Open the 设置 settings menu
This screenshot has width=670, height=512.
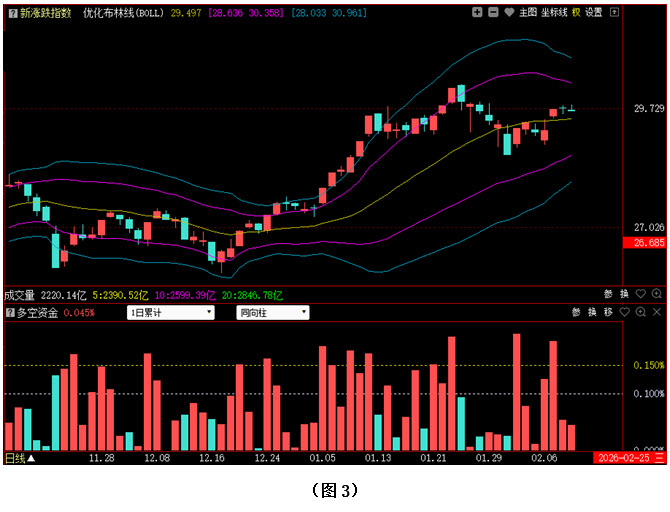click(594, 12)
